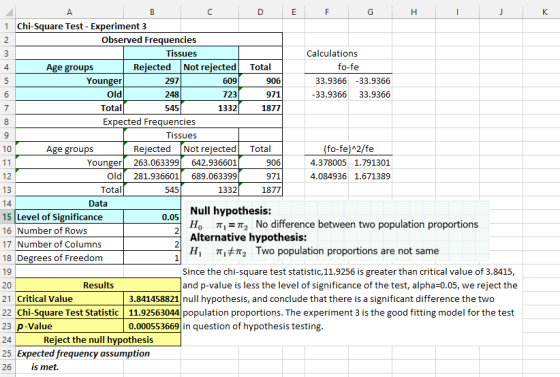Click the 'fo-fe' heading cell

pos(348,67)
